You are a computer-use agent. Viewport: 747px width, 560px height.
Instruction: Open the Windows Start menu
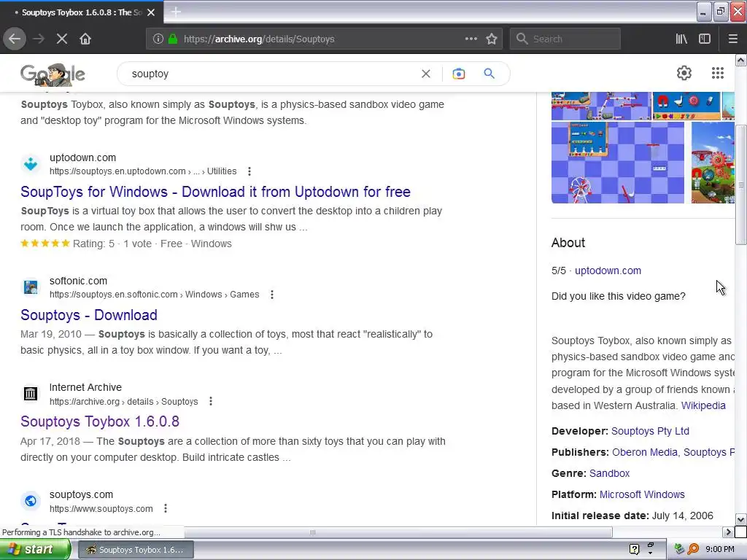click(34, 550)
